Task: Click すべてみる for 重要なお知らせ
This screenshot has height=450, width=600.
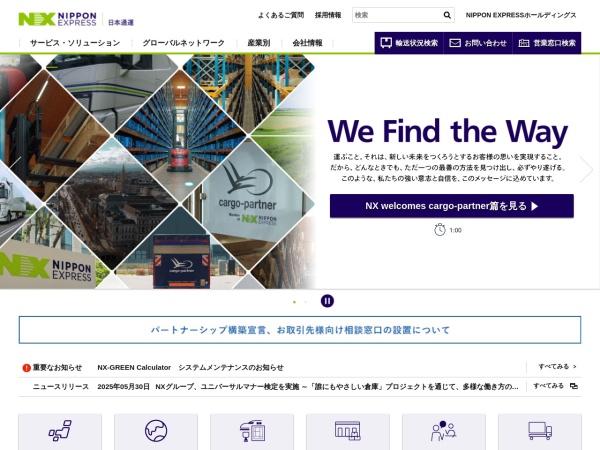Action: (x=558, y=367)
